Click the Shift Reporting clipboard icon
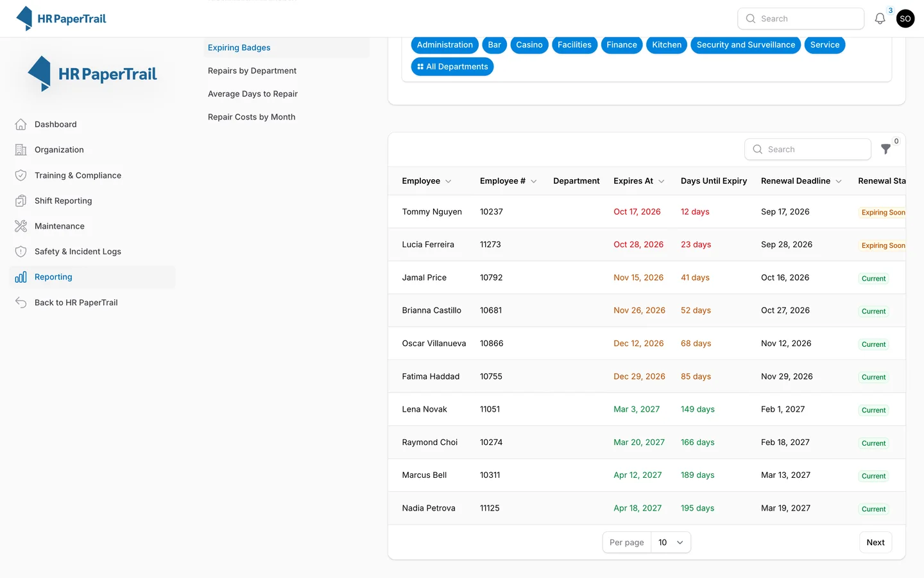 point(21,201)
